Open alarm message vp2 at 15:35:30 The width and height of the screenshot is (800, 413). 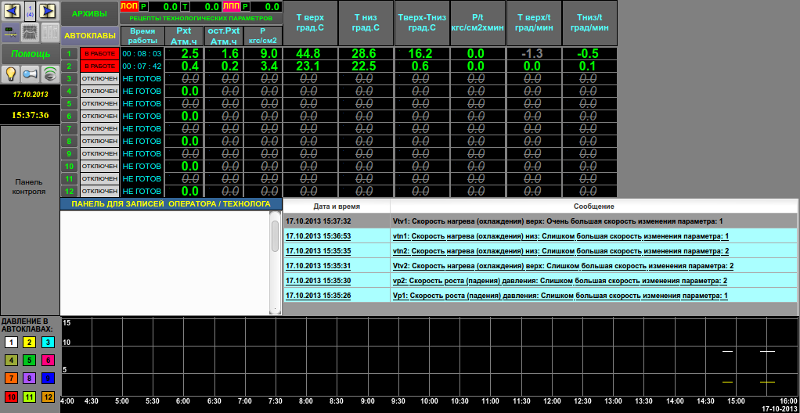[540, 280]
